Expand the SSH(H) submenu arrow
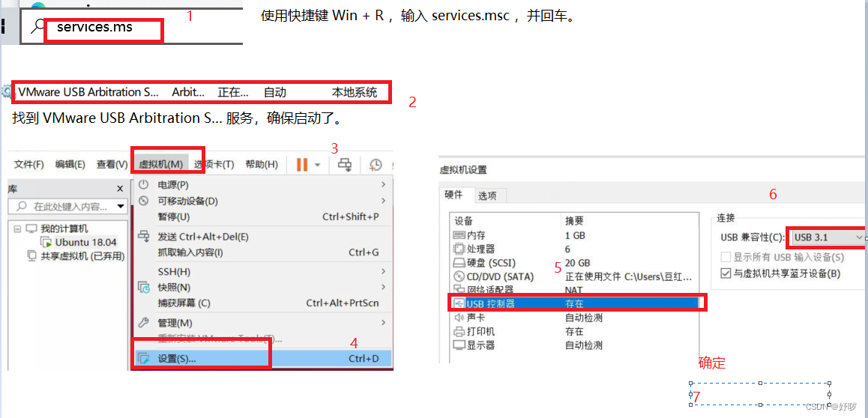The height and width of the screenshot is (418, 868). (383, 271)
